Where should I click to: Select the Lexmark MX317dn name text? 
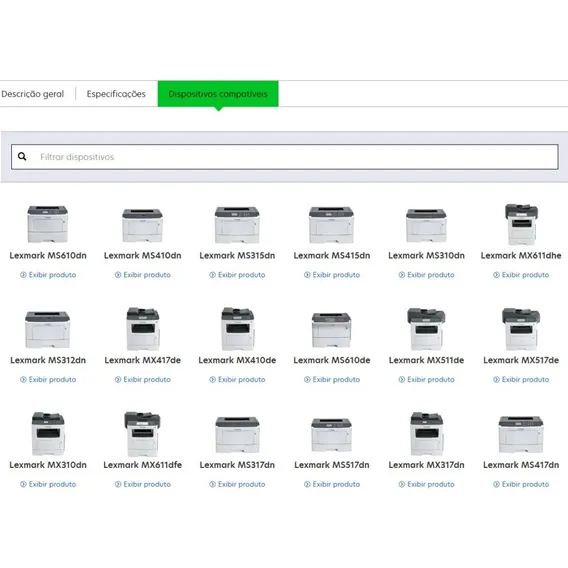tap(426, 465)
